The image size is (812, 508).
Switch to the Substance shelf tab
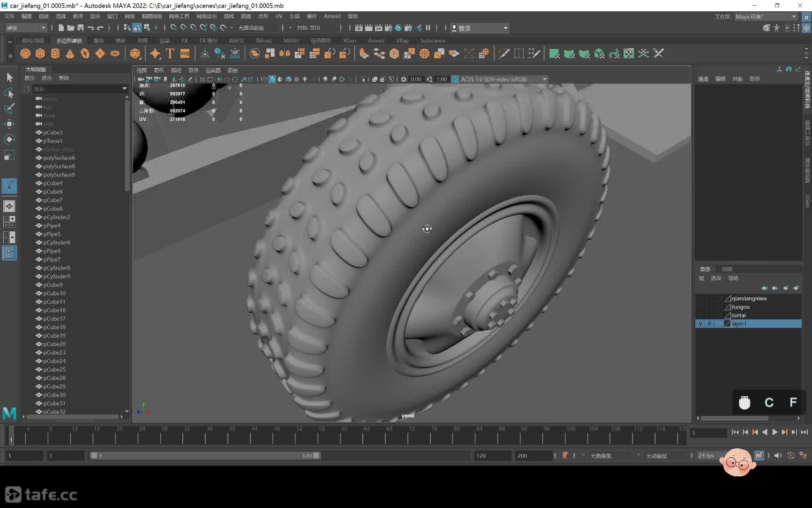pyautogui.click(x=433, y=41)
